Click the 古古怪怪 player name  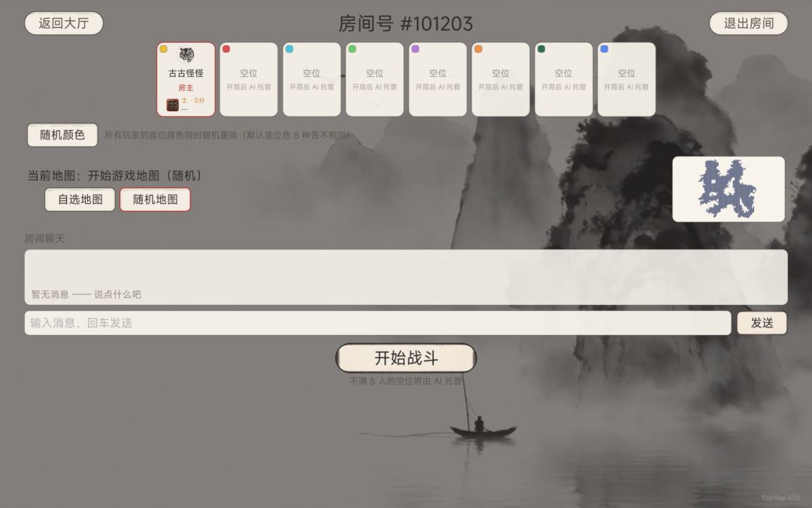186,73
